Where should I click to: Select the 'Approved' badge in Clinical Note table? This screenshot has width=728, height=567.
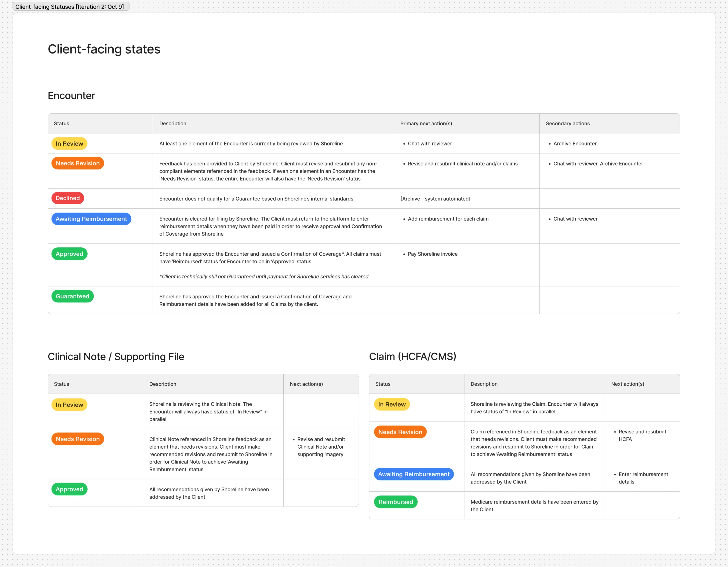click(x=69, y=489)
